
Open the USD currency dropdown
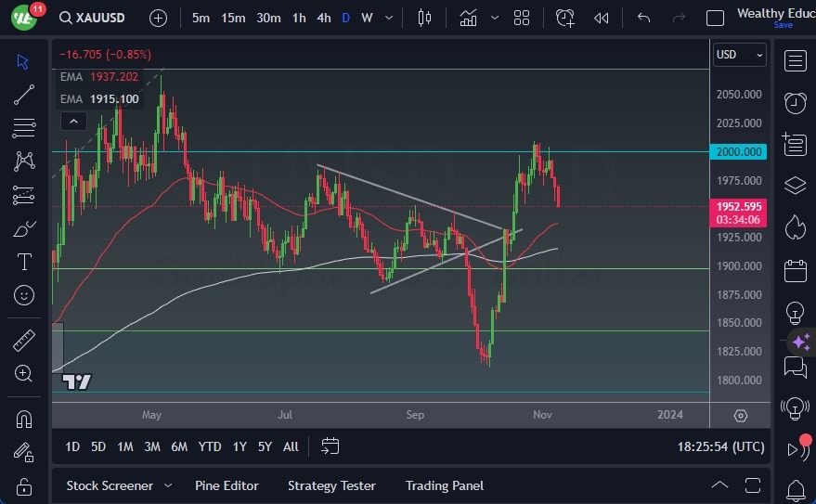[740, 55]
